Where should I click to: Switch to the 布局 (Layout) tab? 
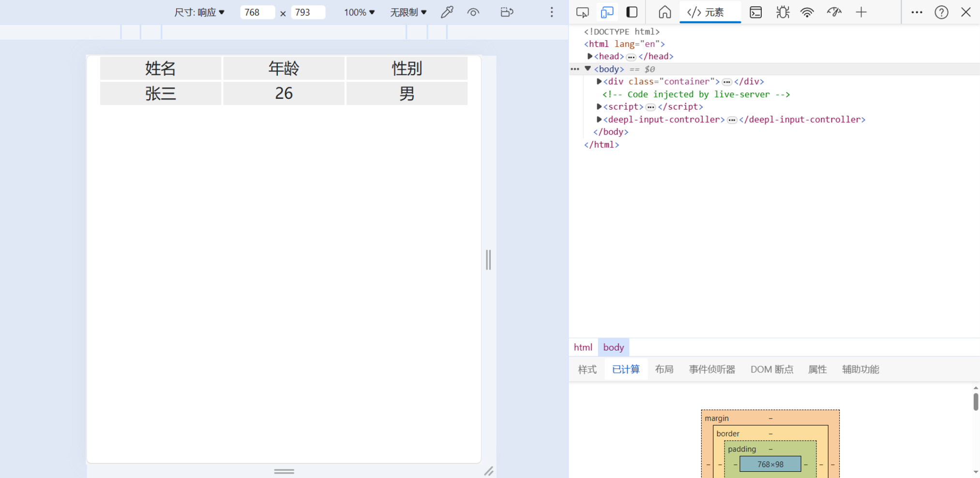click(x=664, y=370)
